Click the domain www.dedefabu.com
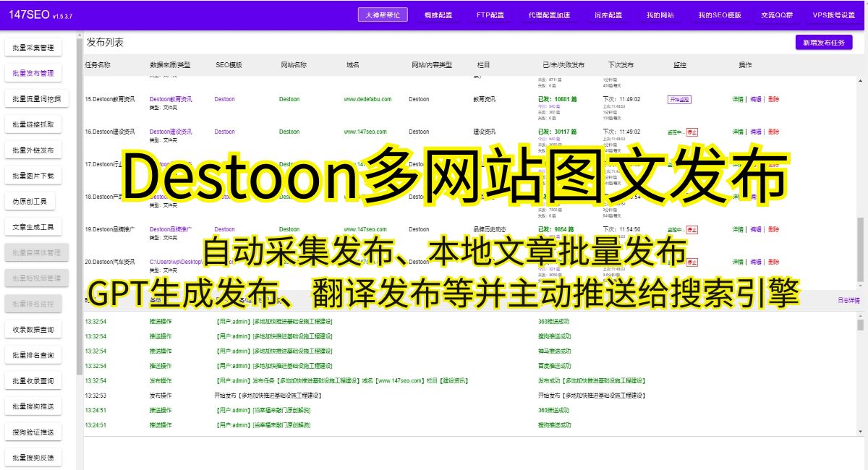The width and height of the screenshot is (868, 470). (367, 99)
